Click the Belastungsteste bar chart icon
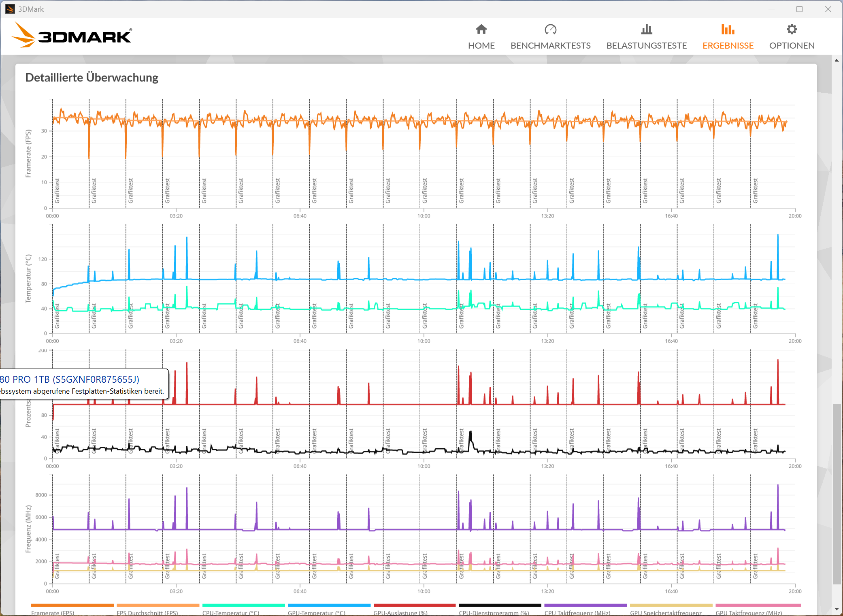 (x=646, y=29)
